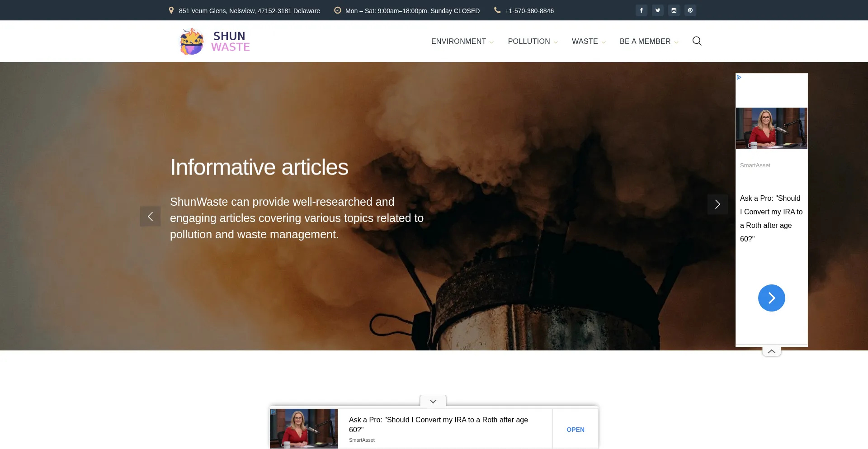Expand the Pollution menu
Image resolution: width=868 pixels, height=449 pixels.
[x=532, y=42]
